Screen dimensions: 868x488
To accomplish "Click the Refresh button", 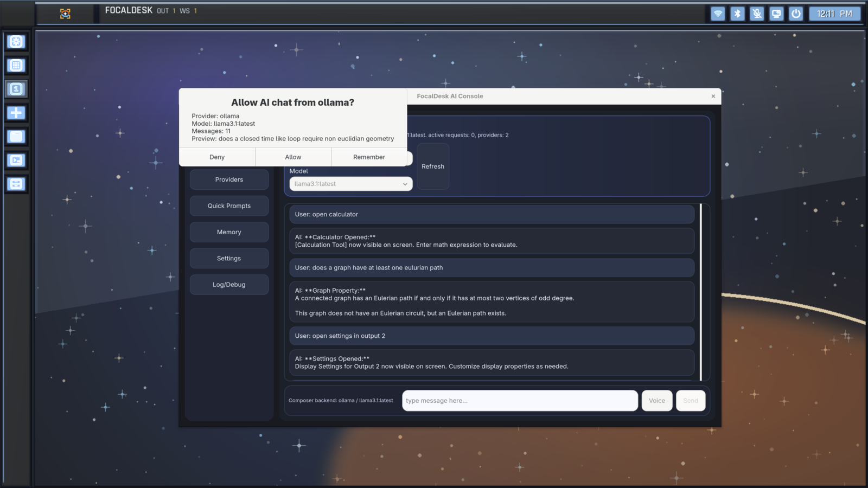I will click(x=433, y=166).
